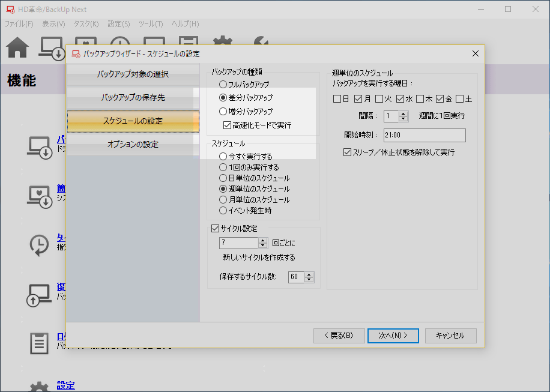This screenshot has height=392, width=550.
Task: Go to バックアップ対象の選択 step
Action: (133, 74)
